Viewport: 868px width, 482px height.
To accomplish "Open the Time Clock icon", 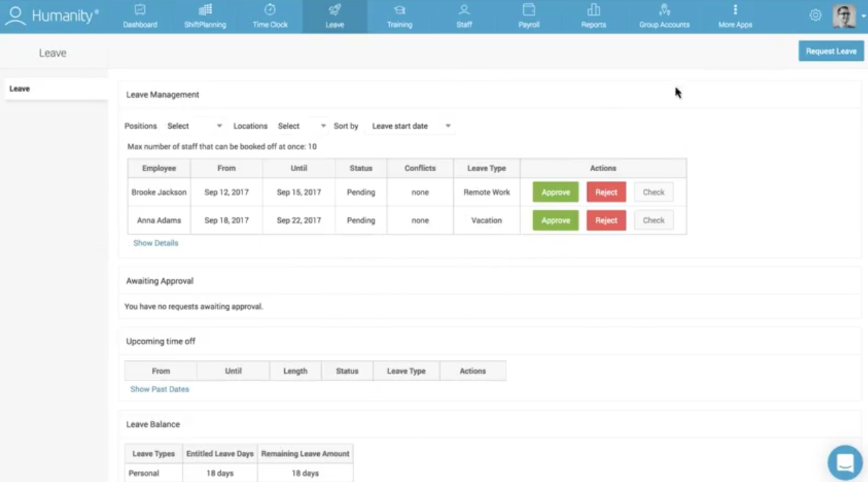I will 269,10.
